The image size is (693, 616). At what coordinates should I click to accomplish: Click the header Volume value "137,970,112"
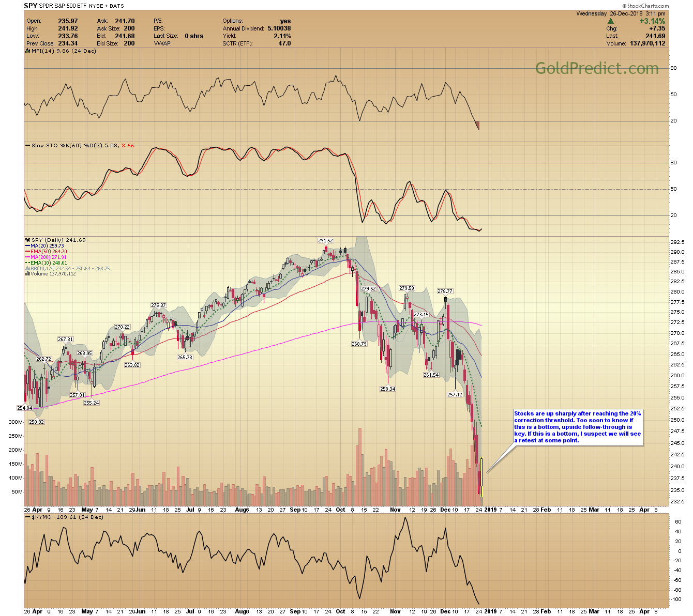pos(647,43)
